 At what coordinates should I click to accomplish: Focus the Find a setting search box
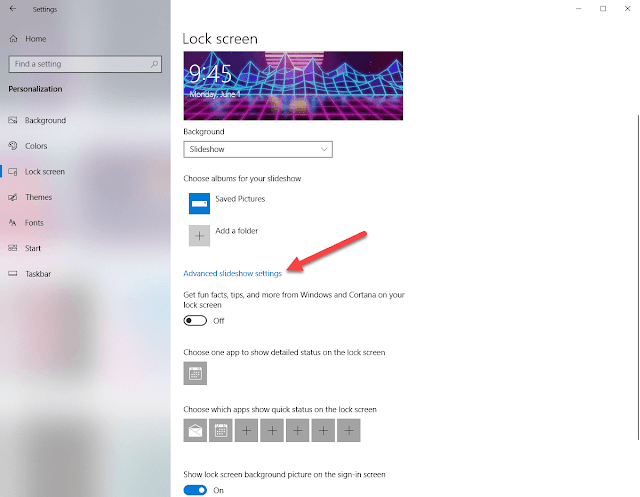coord(85,64)
